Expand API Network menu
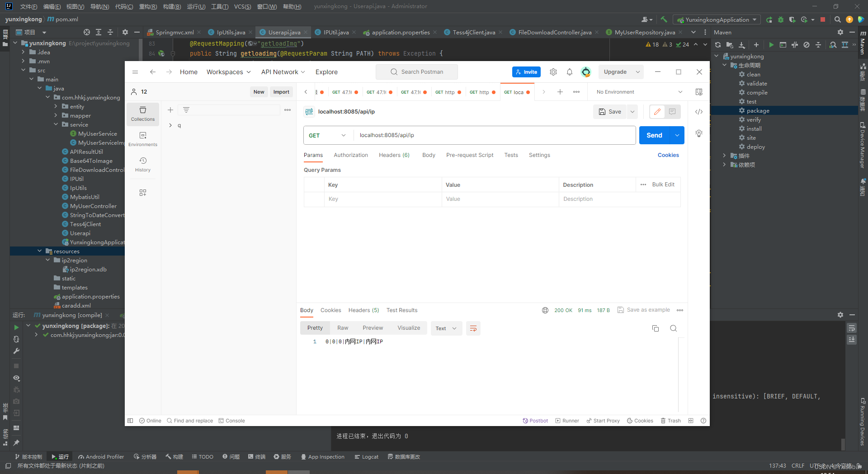 click(x=283, y=72)
